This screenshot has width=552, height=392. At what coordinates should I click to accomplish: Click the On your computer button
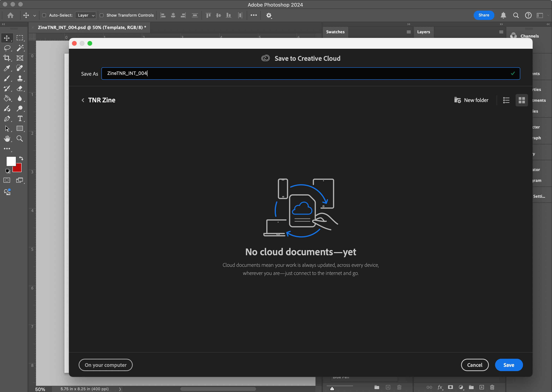[x=105, y=365]
